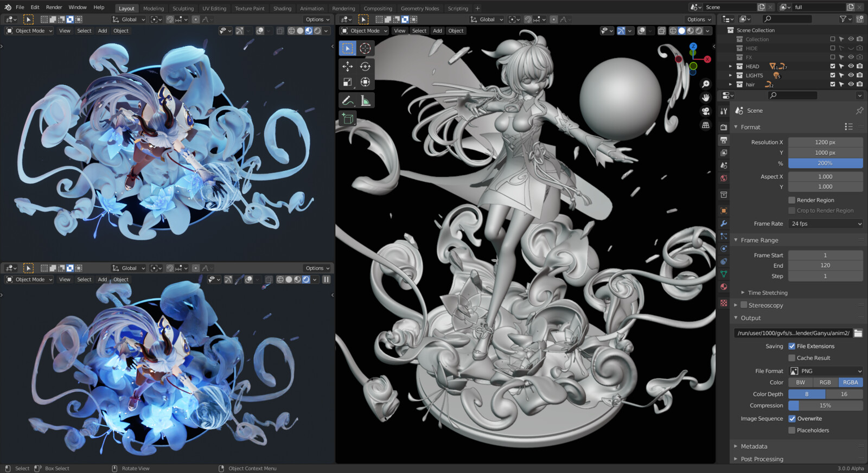Open the File menu
The height and width of the screenshot is (473, 868).
[x=20, y=7]
